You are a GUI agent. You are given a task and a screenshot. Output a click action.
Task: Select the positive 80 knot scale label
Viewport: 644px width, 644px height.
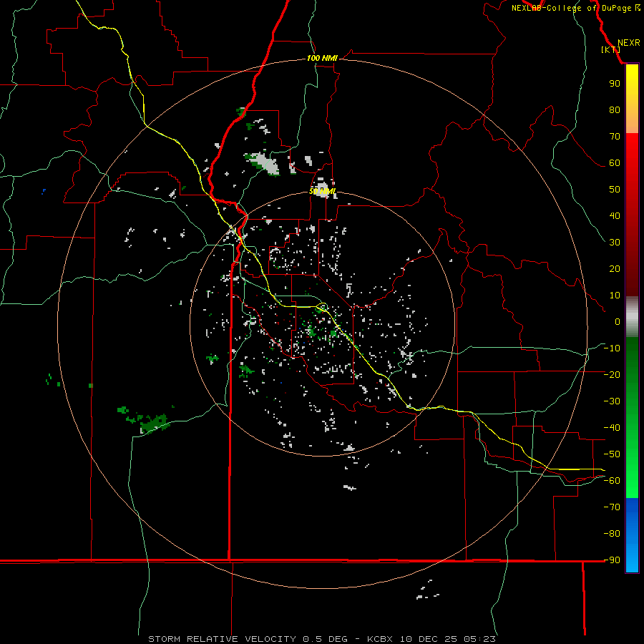click(x=615, y=109)
